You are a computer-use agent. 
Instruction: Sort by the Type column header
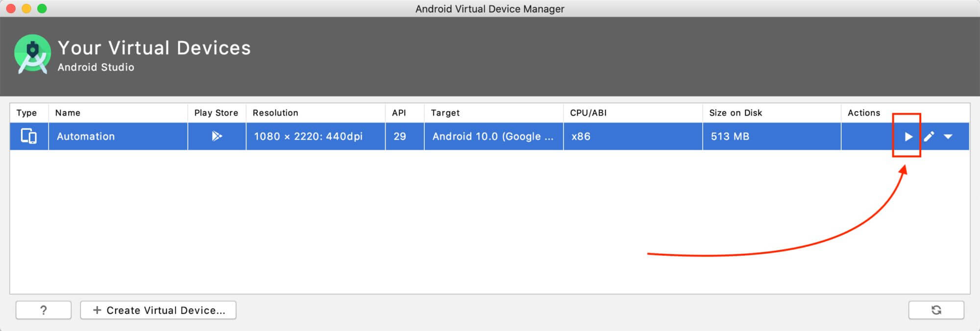[x=29, y=113]
